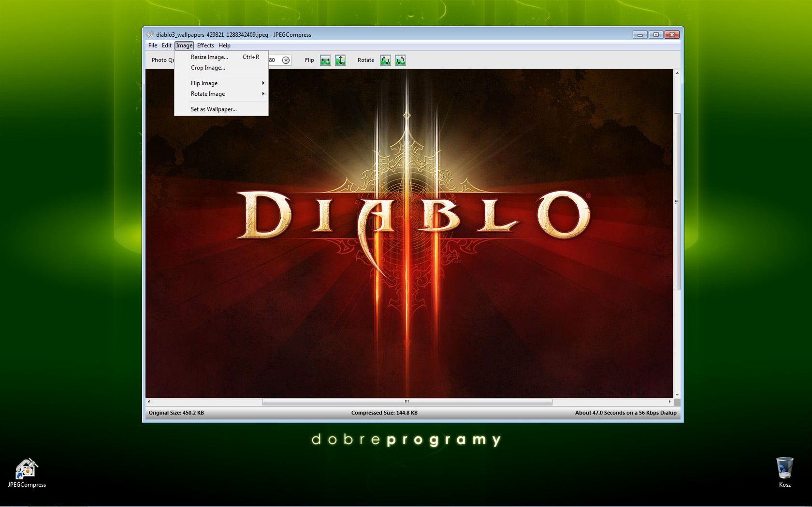Select the JPEGCompress desktop shortcut icon
The image size is (812, 507).
[27, 473]
